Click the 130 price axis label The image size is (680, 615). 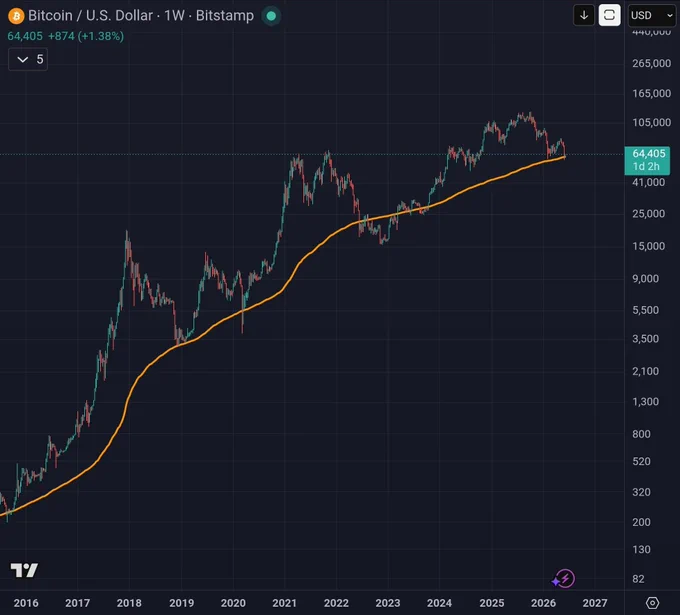[x=641, y=550]
